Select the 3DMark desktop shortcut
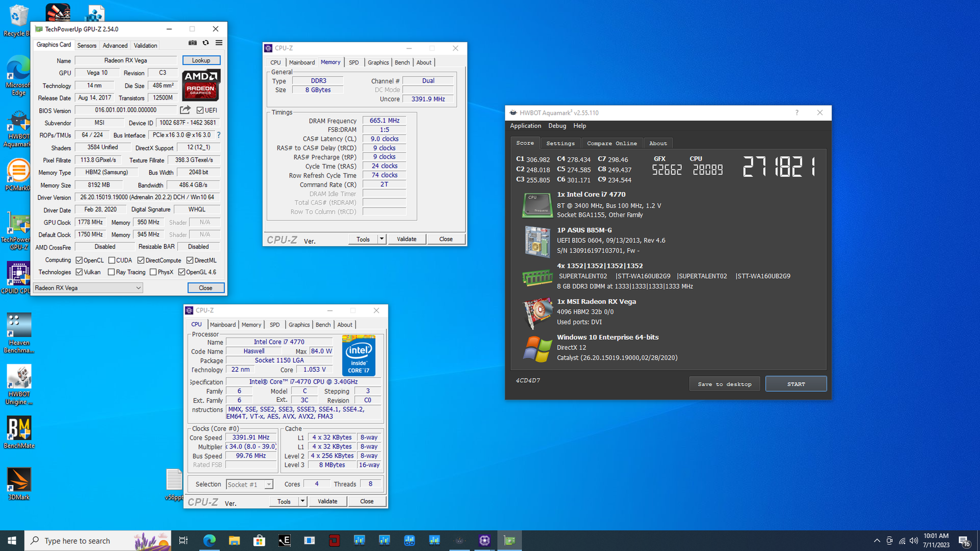980x551 pixels. (19, 484)
